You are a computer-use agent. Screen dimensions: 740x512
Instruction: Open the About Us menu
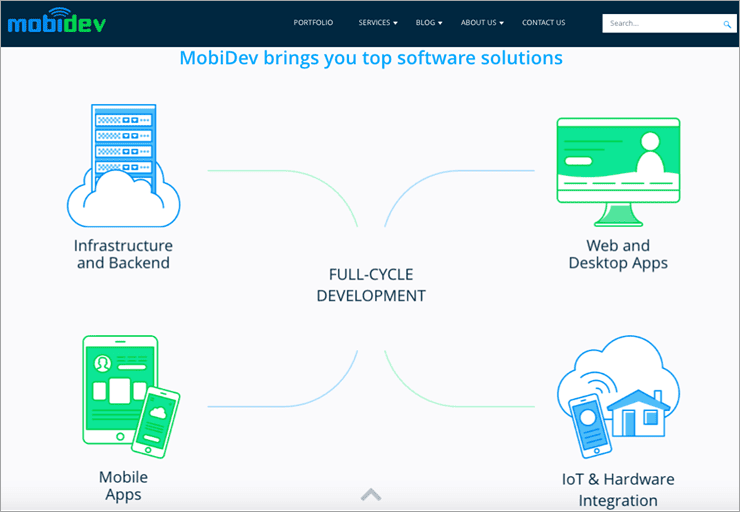(x=479, y=23)
